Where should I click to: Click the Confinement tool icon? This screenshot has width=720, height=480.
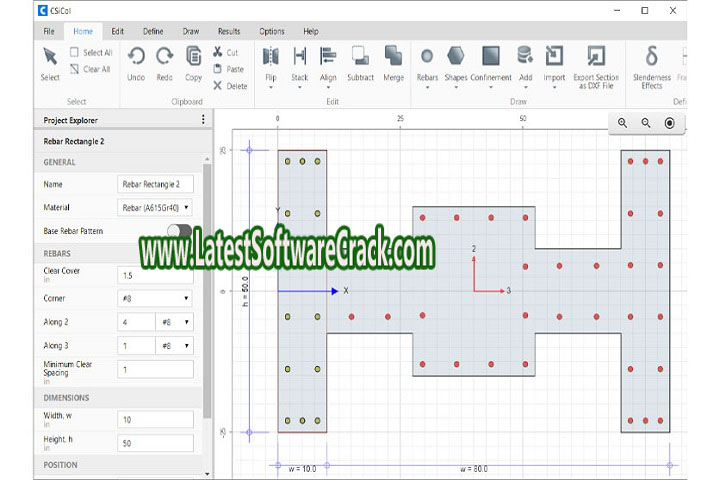[x=490, y=60]
